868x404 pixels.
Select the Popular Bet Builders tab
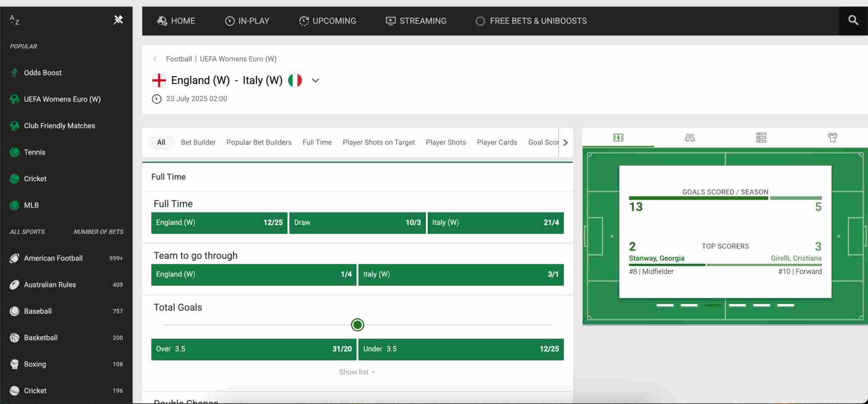(259, 142)
